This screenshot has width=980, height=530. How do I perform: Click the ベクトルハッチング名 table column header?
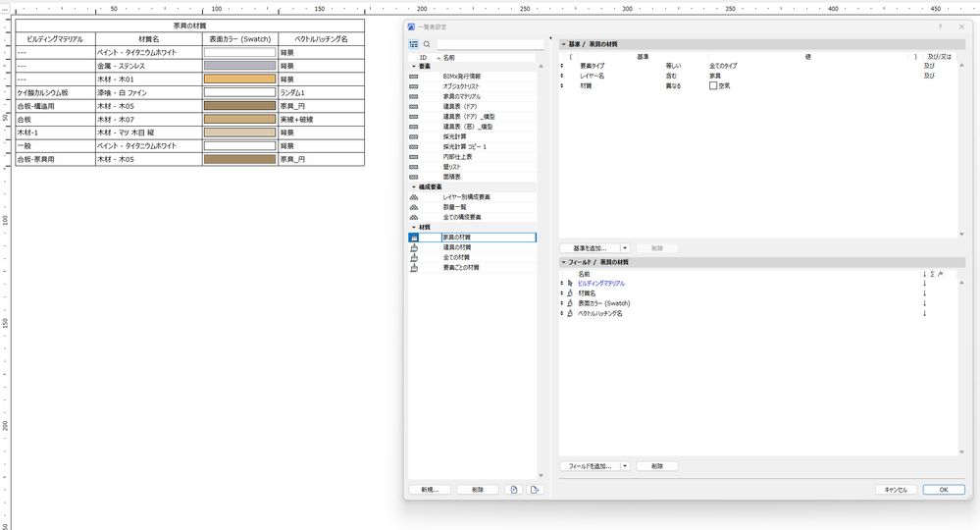pos(321,38)
